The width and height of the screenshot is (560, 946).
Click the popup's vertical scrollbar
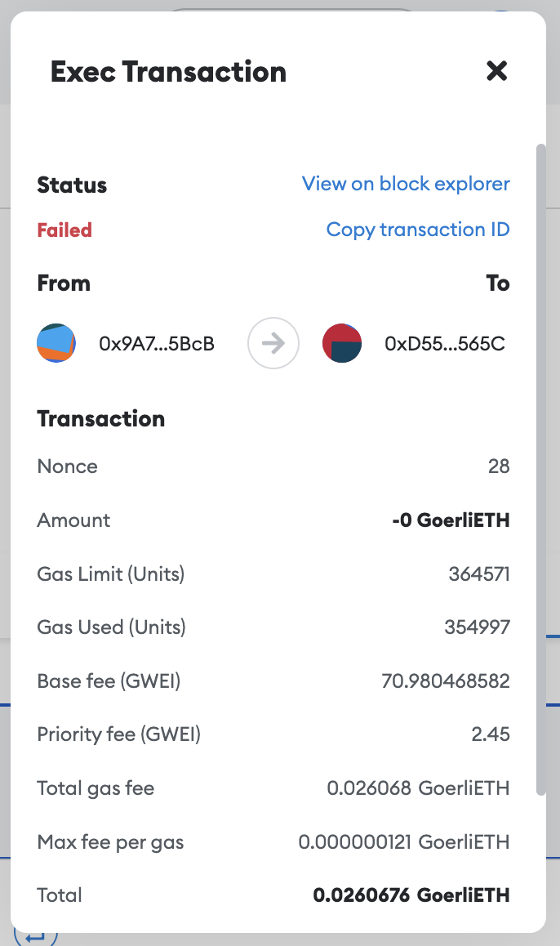pyautogui.click(x=540, y=470)
